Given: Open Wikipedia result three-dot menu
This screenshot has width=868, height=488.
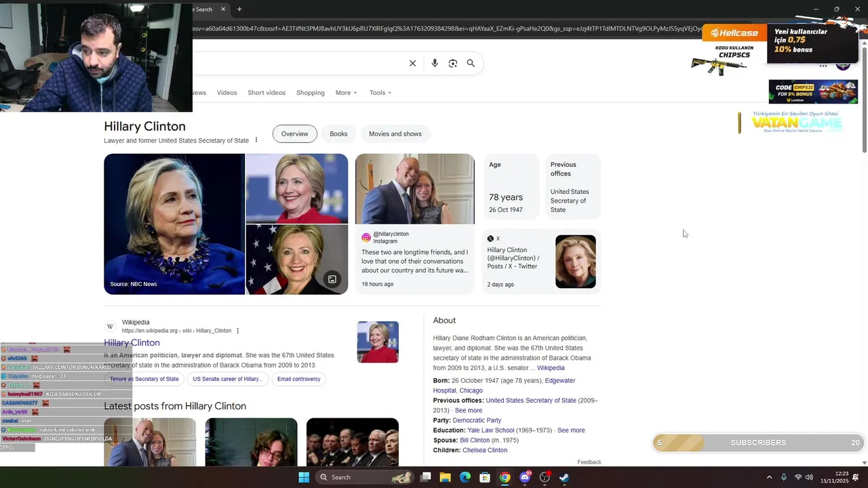Looking at the screenshot, I should click(237, 331).
